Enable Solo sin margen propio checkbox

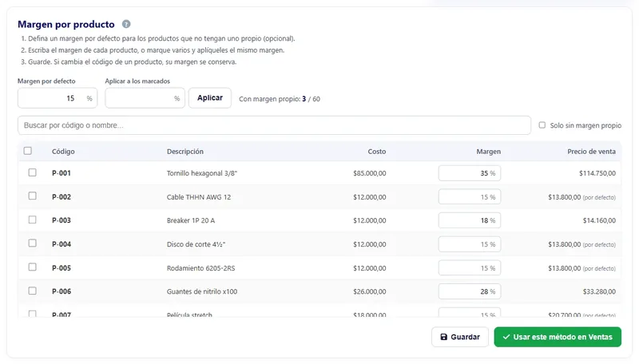pos(542,125)
